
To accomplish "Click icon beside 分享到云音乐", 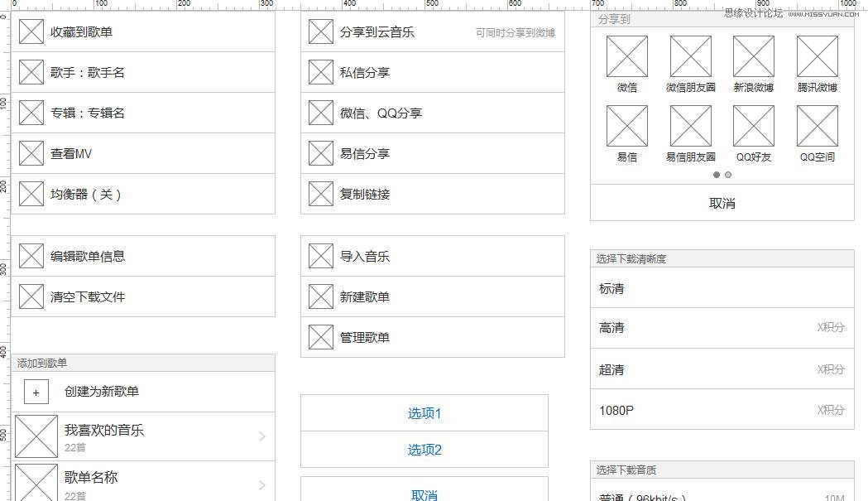I will 321,31.
